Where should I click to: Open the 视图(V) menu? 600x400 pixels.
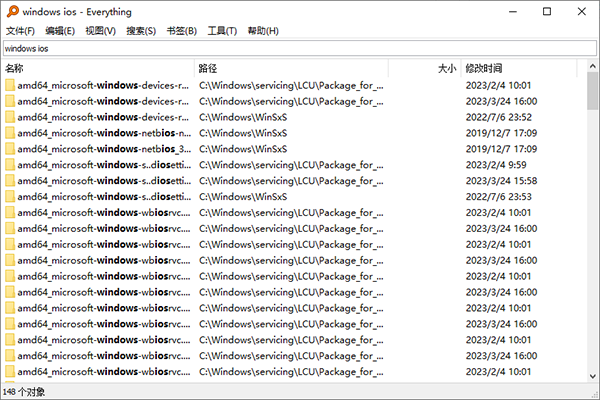pyautogui.click(x=101, y=31)
